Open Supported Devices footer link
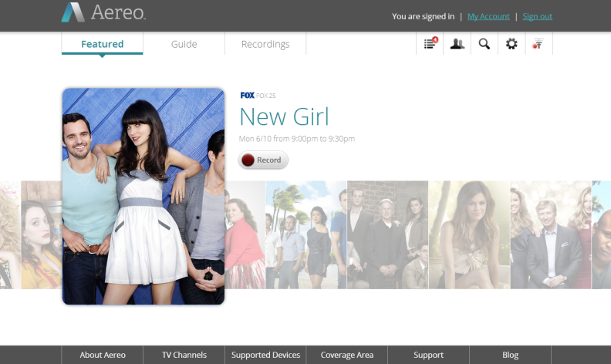Image resolution: width=611 pixels, height=364 pixels. (265, 355)
